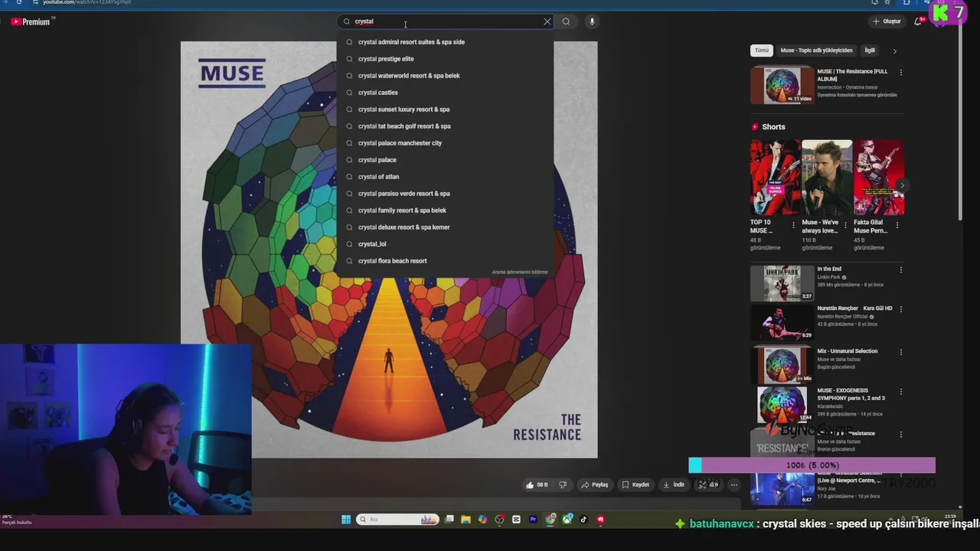Select the 'İlgili' filter chip
The height and width of the screenshot is (551, 980).
click(870, 51)
